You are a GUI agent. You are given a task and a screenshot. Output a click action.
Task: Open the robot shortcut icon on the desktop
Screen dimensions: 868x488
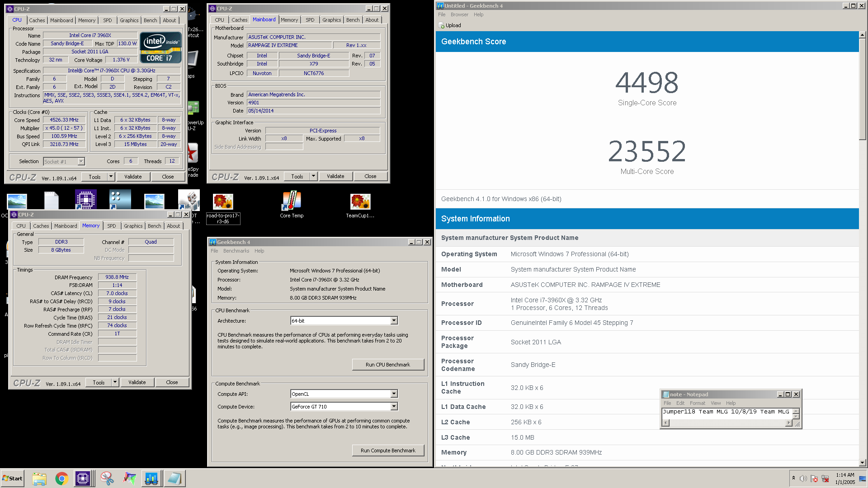189,199
